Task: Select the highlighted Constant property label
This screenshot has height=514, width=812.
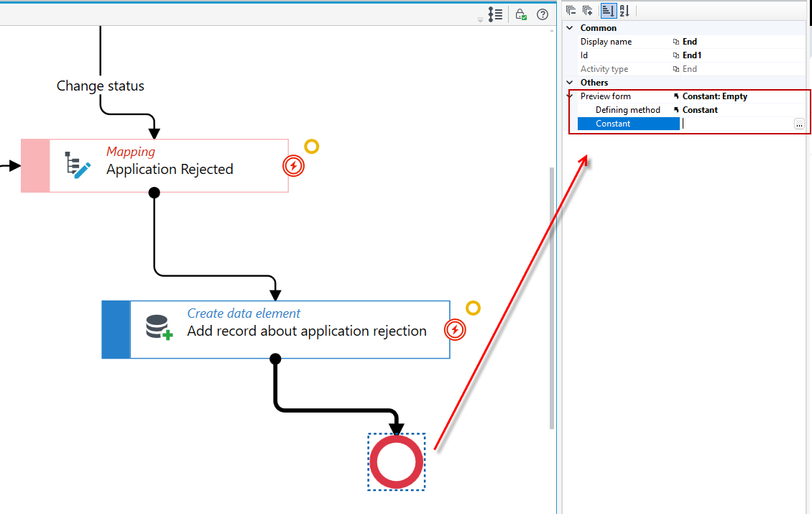Action: point(629,124)
